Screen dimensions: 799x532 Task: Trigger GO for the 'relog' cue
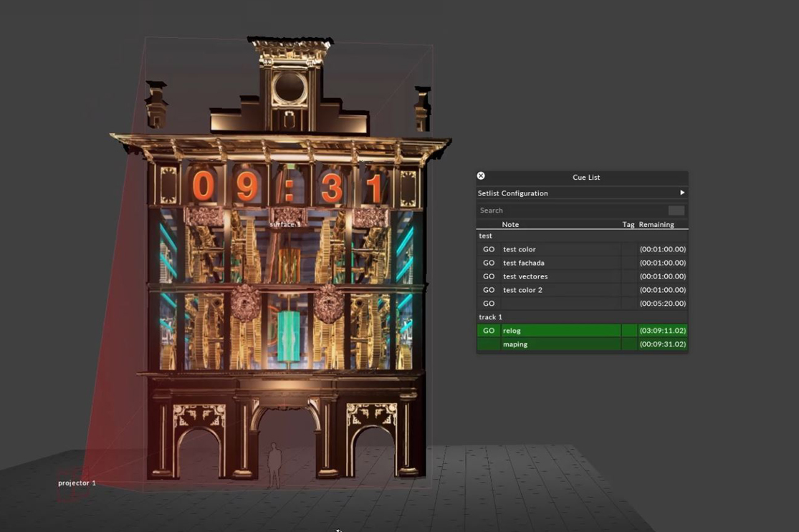point(489,330)
